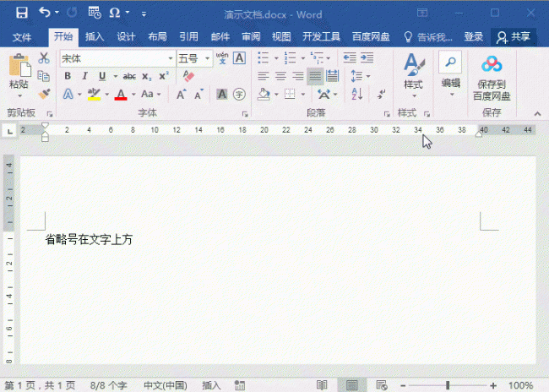Click the Sort A-Z icon
Screen dimensions: 549x392
357,95
